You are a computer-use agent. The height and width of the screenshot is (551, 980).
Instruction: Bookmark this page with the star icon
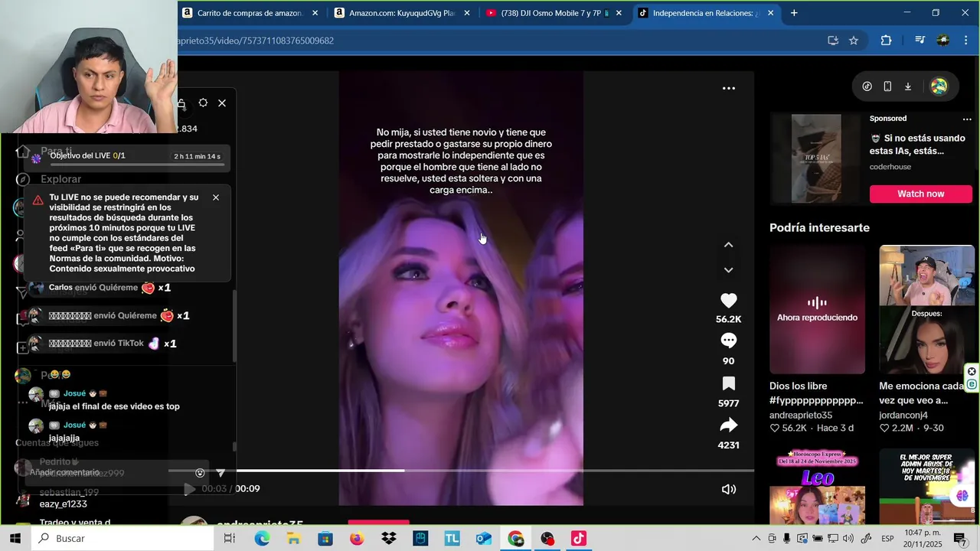854,41
